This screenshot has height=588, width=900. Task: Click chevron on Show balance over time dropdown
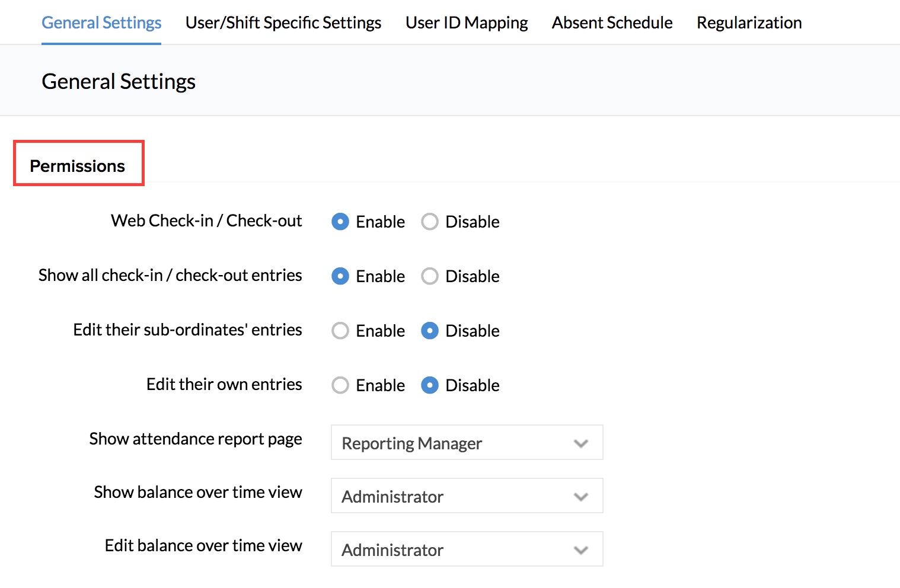(581, 497)
